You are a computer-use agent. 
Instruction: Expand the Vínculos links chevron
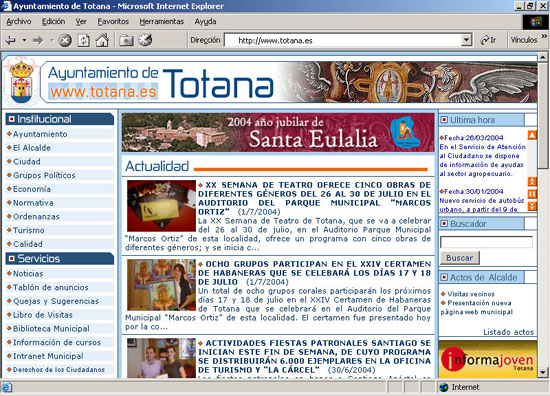coord(544,36)
